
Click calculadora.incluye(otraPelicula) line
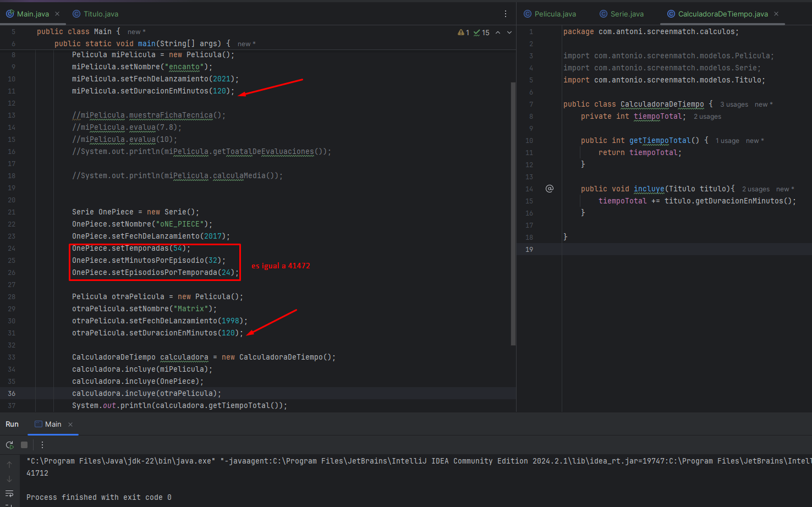click(146, 393)
